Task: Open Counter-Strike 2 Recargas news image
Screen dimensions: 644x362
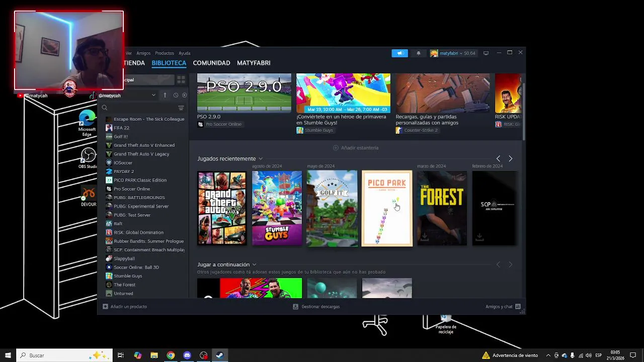Action: pos(442,93)
